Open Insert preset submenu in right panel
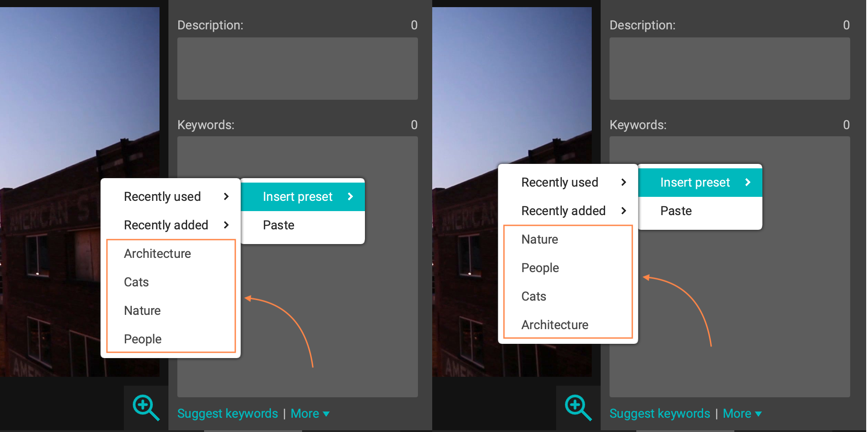Image resolution: width=868 pixels, height=432 pixels. coord(700,182)
